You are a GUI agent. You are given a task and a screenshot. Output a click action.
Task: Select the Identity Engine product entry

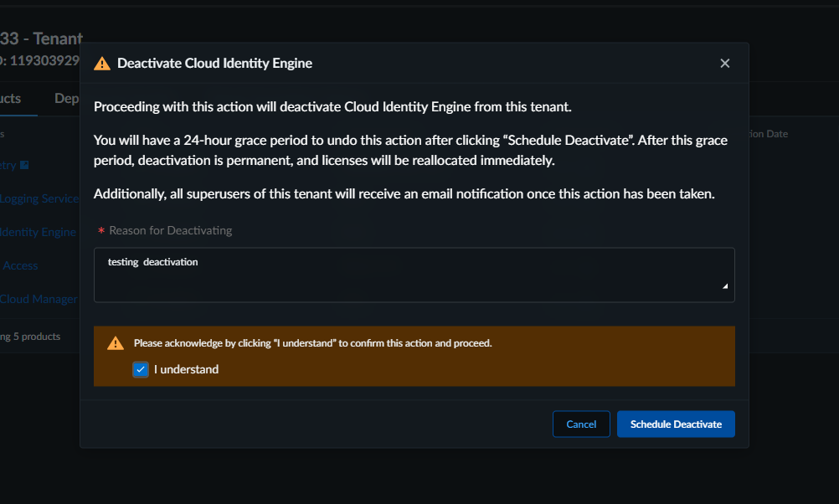[39, 232]
